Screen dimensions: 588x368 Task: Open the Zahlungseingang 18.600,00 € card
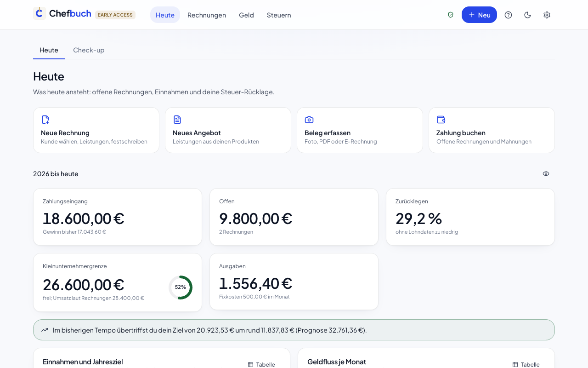click(x=118, y=217)
